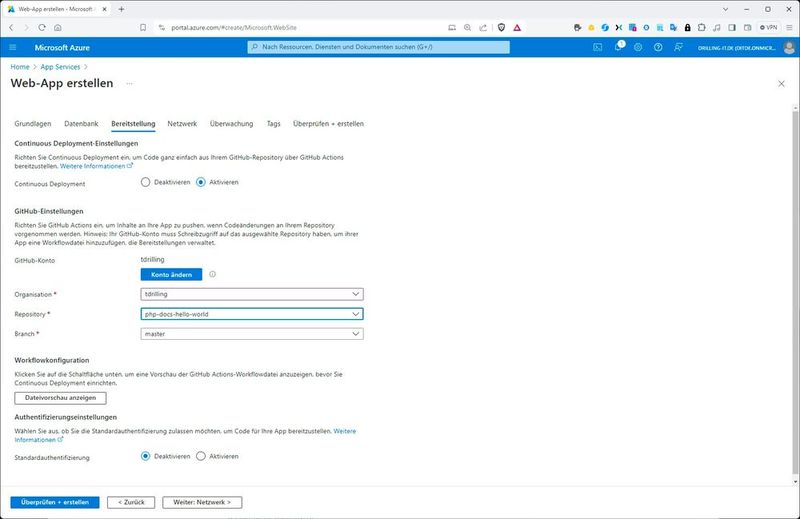Reload the page with the refresh icon
This screenshot has height=519, width=800.
point(42,28)
